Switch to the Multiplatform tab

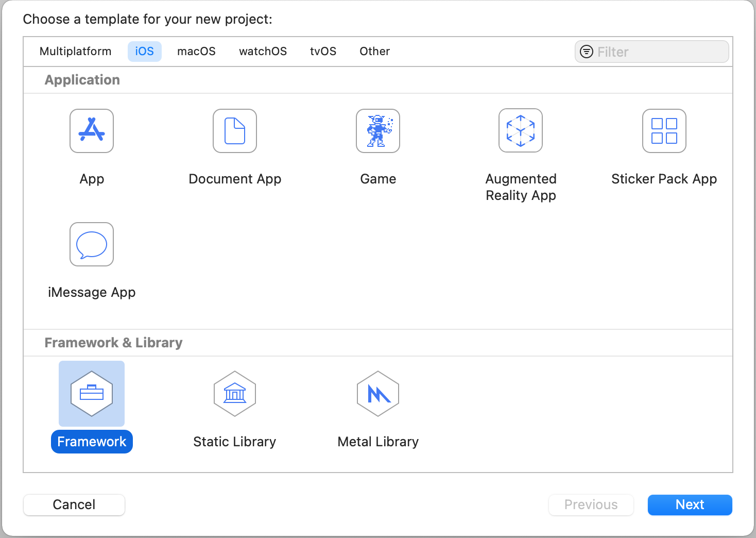[76, 52]
